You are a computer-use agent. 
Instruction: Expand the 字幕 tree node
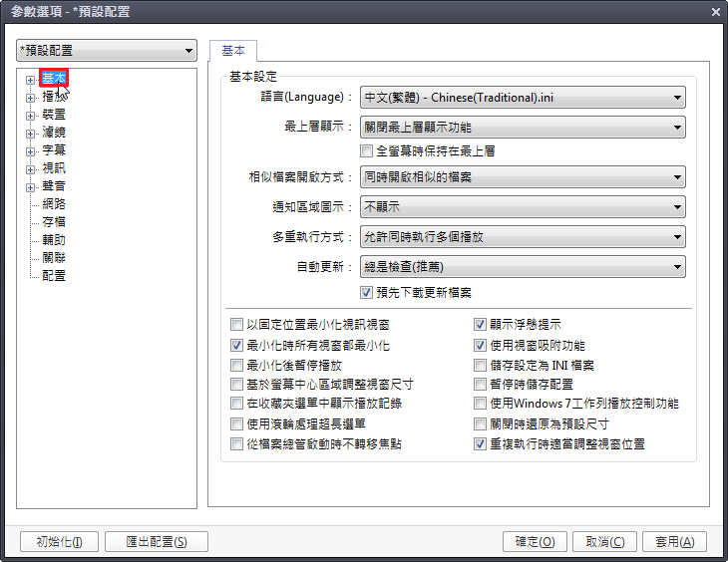click(31, 150)
